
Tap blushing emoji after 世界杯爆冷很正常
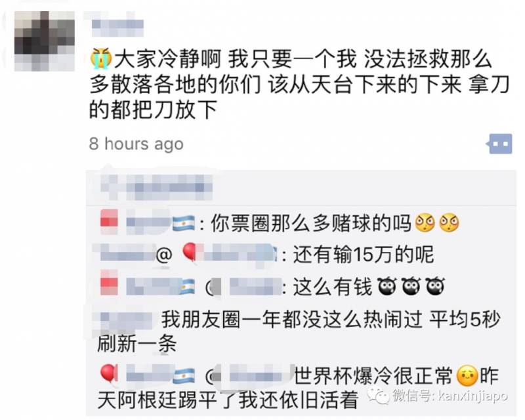click(467, 376)
